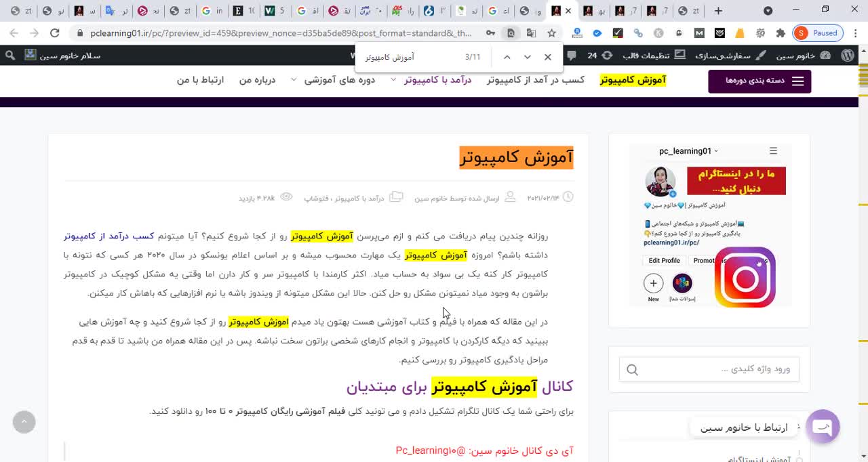Click the magnifier in the keyword search box
The image size is (868, 462).
point(631,369)
